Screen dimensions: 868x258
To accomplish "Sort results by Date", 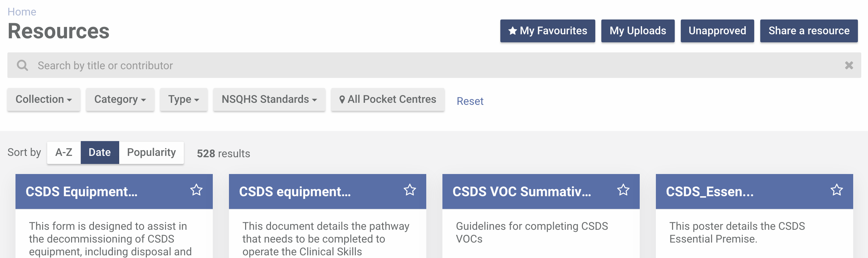I will tap(100, 153).
